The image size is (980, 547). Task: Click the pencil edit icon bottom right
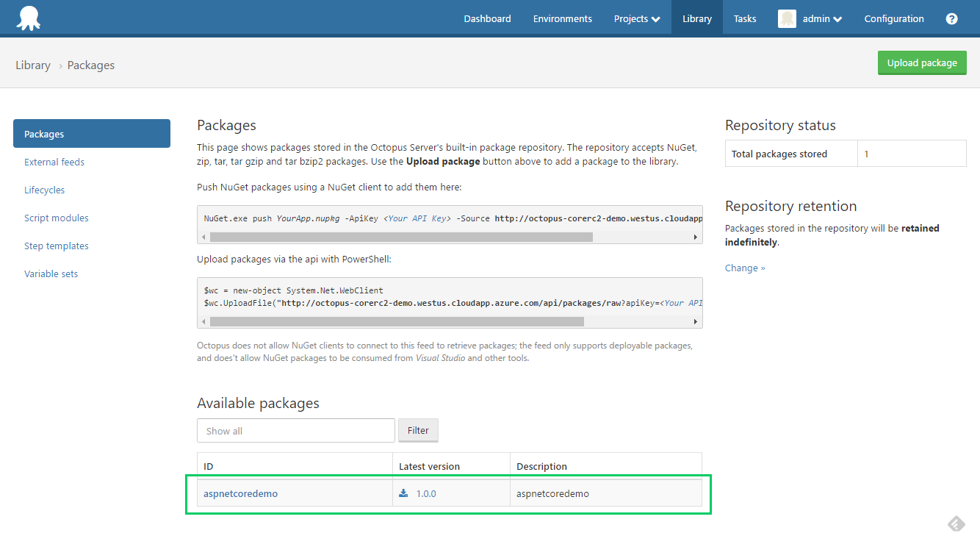[x=956, y=523]
